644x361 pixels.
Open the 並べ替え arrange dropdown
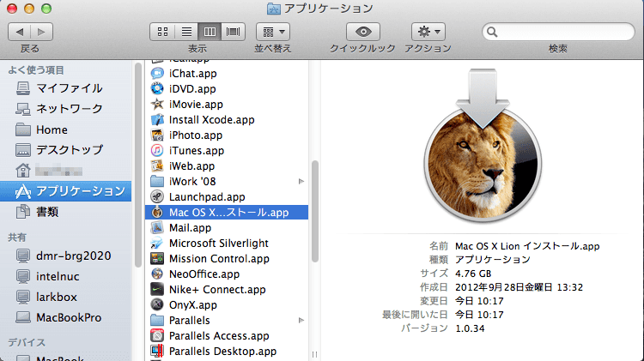tap(273, 32)
